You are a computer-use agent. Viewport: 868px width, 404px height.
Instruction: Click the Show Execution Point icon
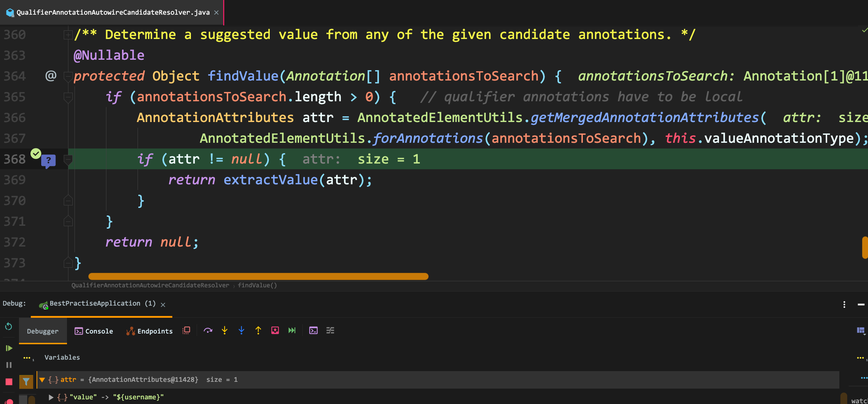[x=186, y=331]
